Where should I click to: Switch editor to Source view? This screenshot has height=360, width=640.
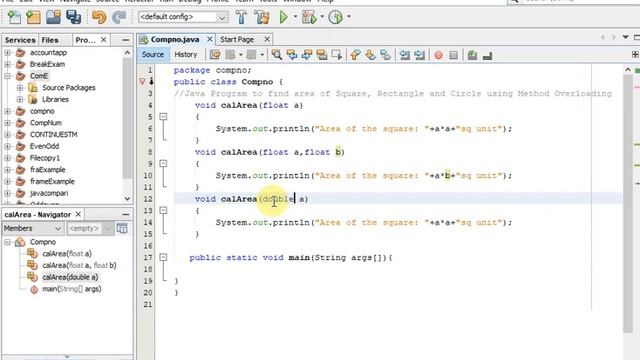coord(153,54)
